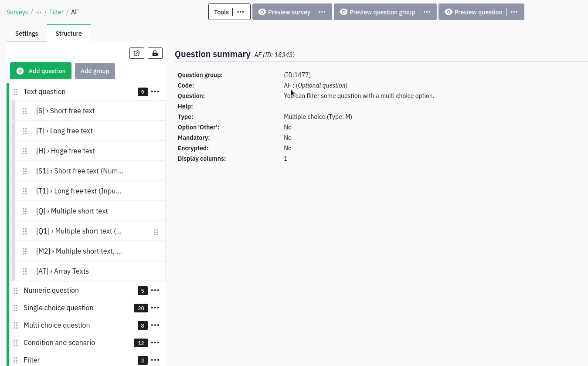Open the three-dot menu for Numeric question
This screenshot has width=588, height=366.
coord(155,291)
